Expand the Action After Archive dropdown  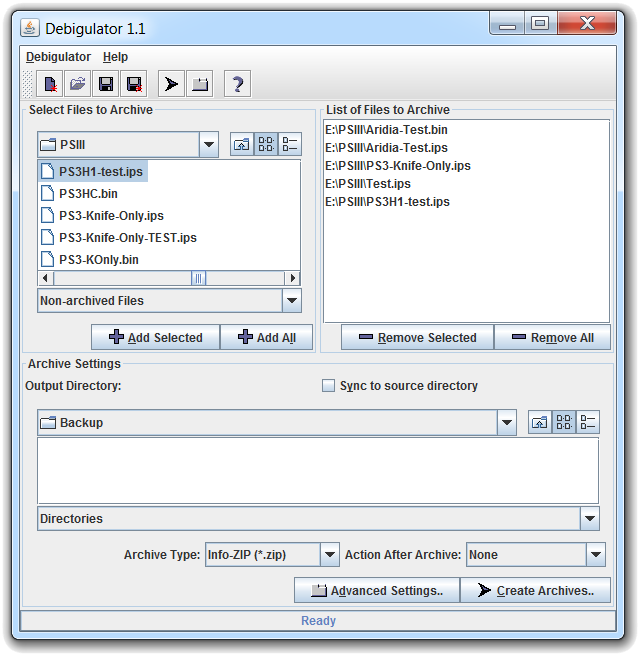click(596, 555)
